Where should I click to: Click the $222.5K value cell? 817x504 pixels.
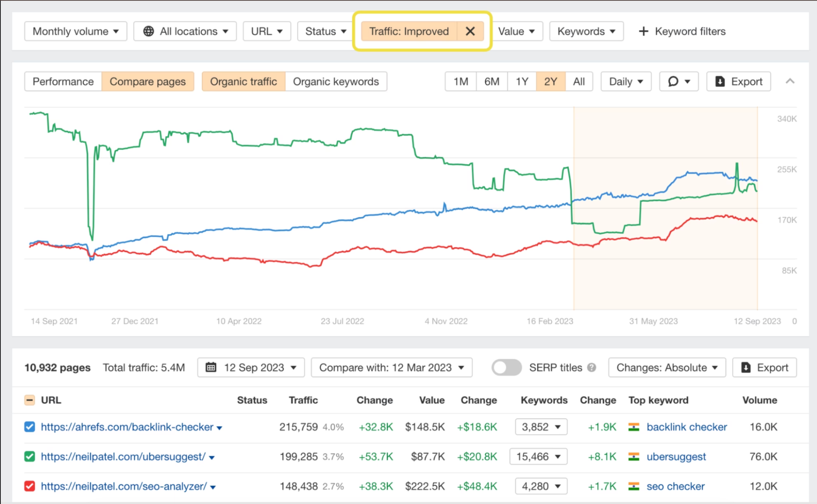point(425,486)
